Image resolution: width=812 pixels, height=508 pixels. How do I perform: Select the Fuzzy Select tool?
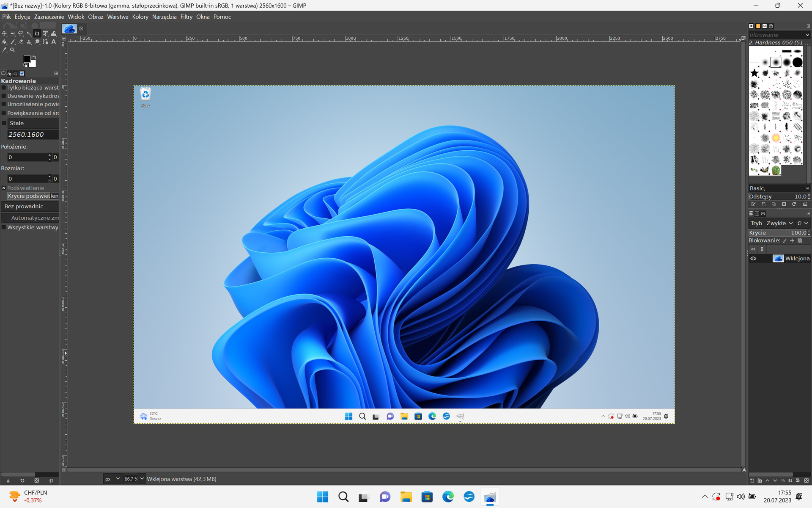point(29,33)
